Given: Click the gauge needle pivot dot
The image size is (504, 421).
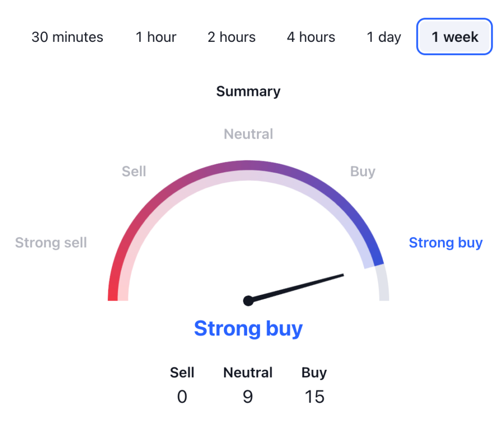Looking at the screenshot, I should [249, 301].
